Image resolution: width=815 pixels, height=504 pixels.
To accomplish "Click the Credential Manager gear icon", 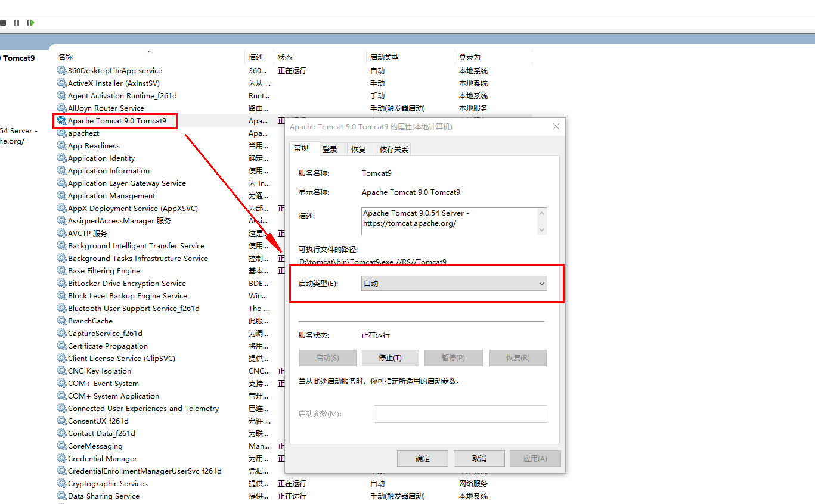I will [x=62, y=458].
